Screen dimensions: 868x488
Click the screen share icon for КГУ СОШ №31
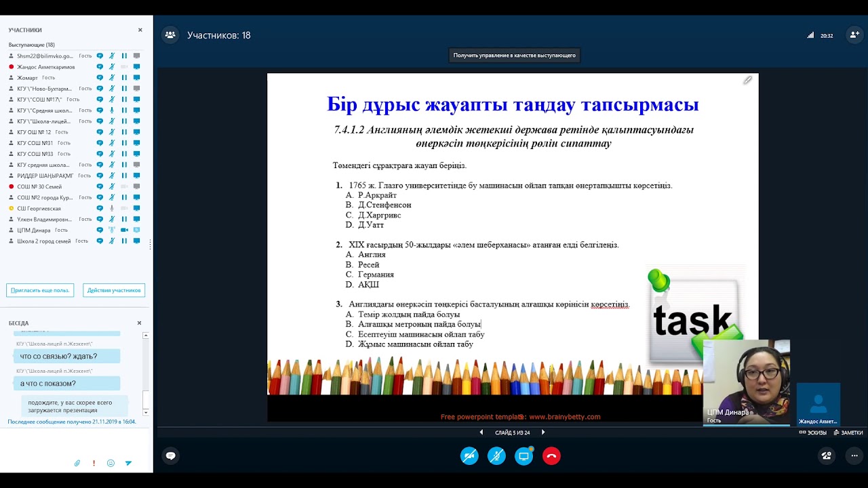(136, 143)
